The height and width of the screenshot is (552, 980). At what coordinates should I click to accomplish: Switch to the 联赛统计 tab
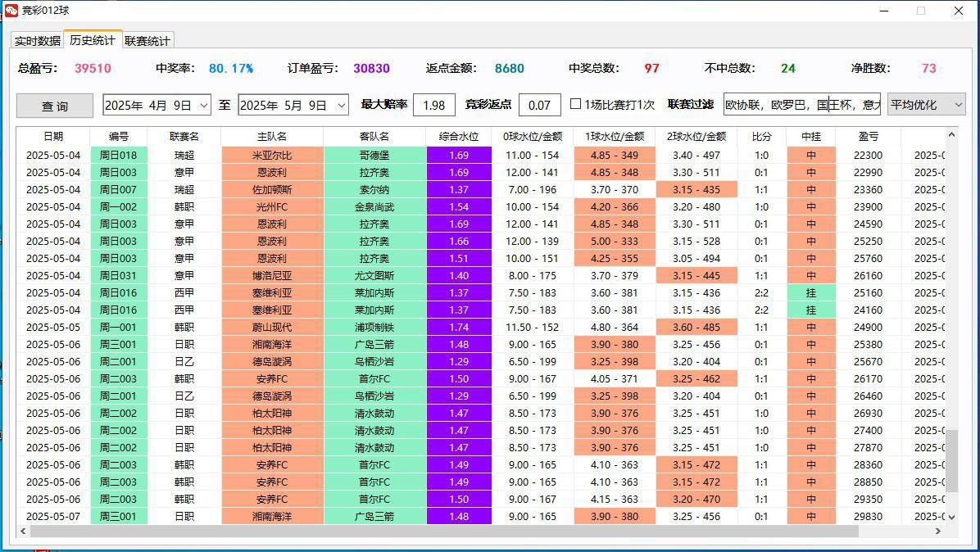146,39
